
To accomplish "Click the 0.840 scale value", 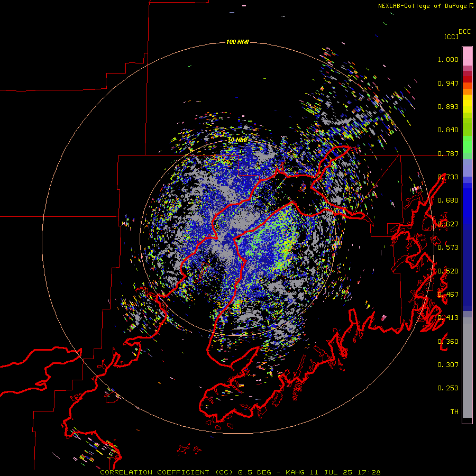I will (x=448, y=130).
